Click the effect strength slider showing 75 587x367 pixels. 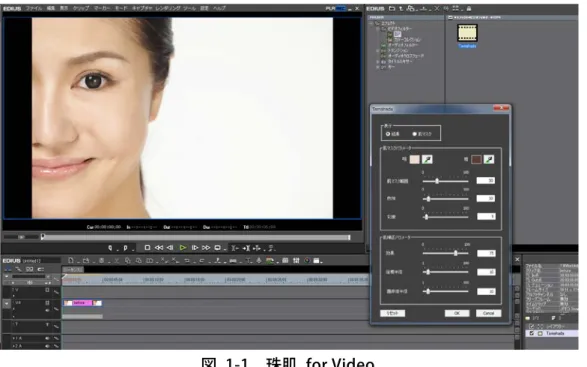[456, 253]
